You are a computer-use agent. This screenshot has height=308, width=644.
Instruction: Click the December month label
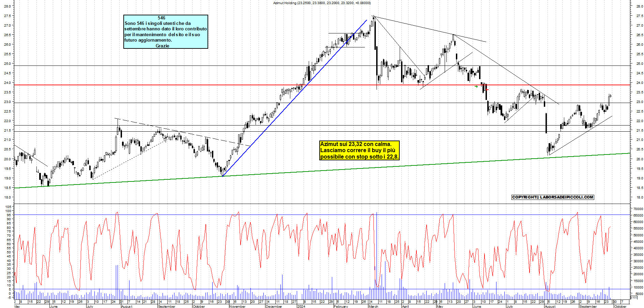pos(274,306)
